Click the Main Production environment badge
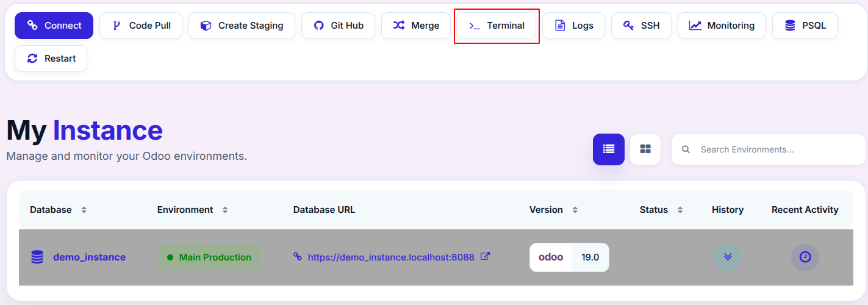Viewport: 868px width, 305px height. coord(209,257)
